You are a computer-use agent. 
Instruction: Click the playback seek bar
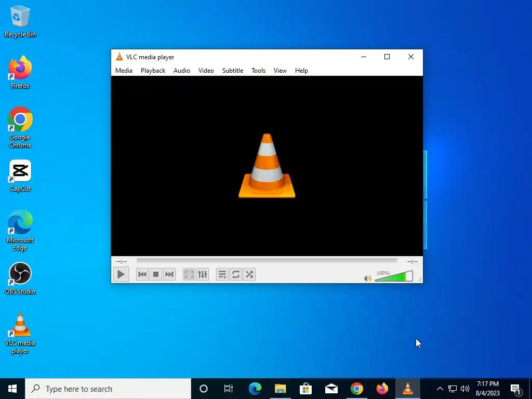pyautogui.click(x=267, y=261)
